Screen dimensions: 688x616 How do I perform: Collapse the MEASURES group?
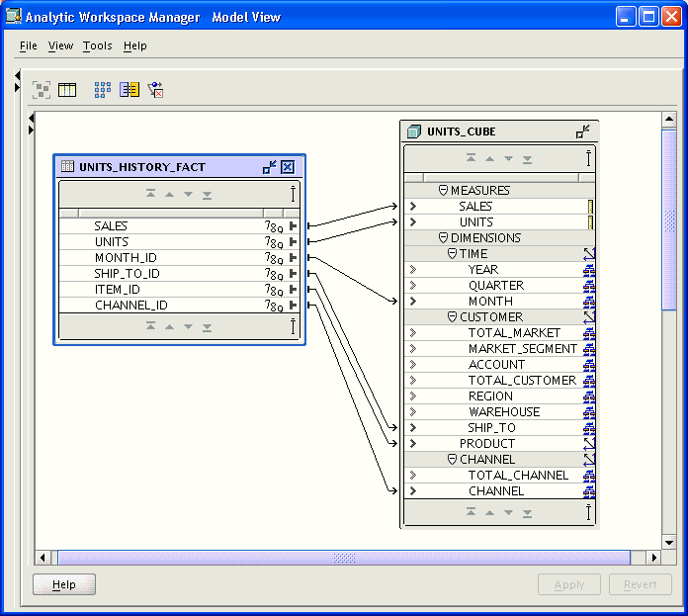pos(443,190)
